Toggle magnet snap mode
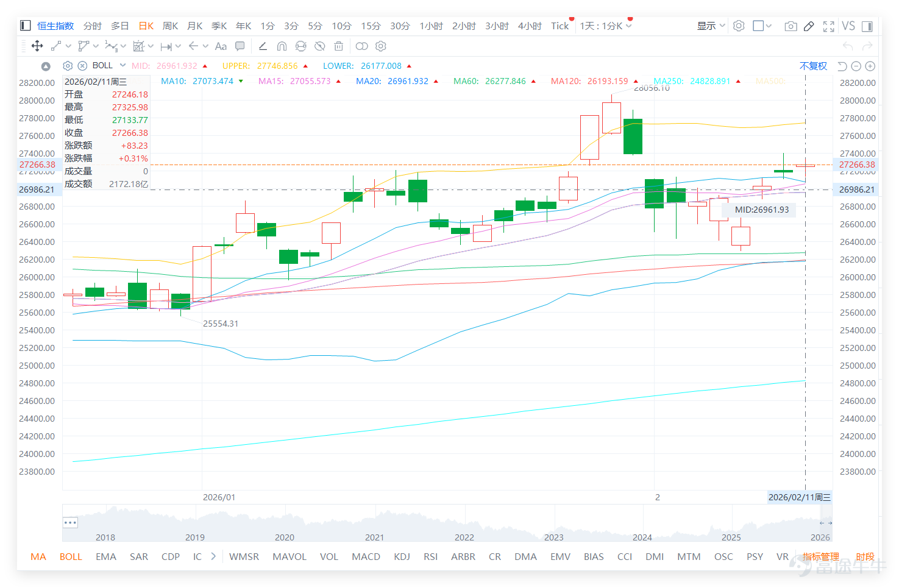The height and width of the screenshot is (588, 899). click(282, 46)
